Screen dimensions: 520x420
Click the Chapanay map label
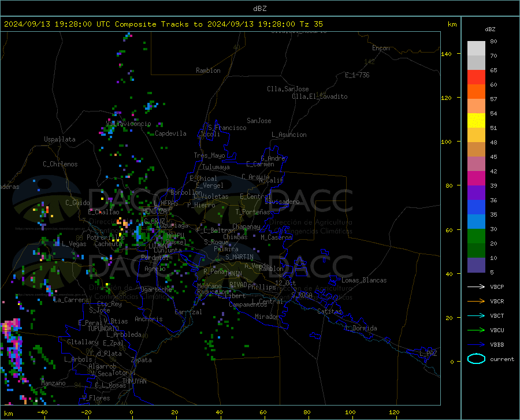[246, 226]
